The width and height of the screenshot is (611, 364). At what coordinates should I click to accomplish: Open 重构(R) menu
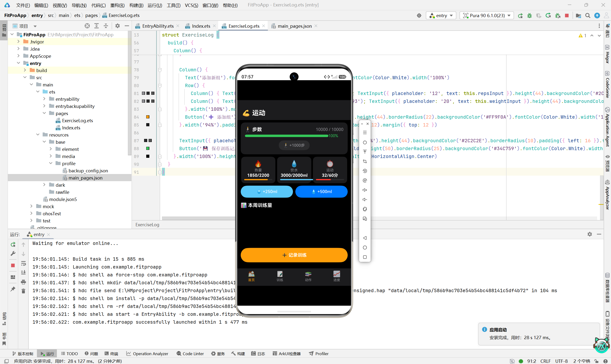tap(117, 5)
